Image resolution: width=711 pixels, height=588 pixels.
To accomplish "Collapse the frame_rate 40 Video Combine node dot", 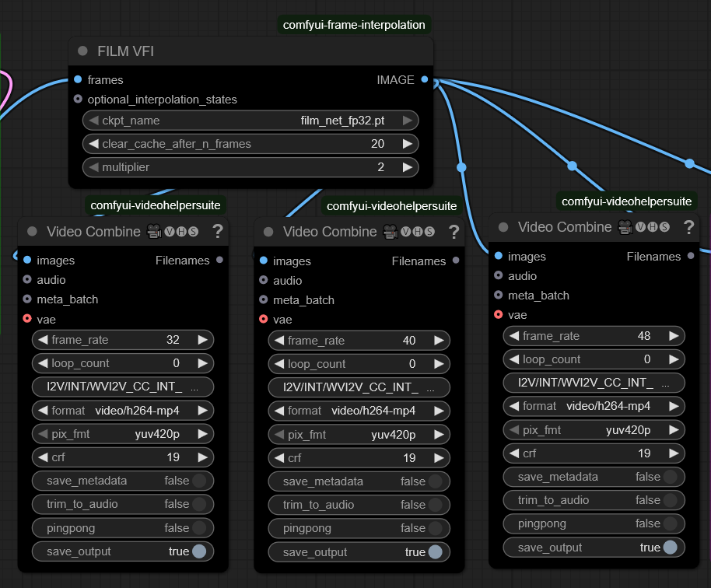I will (x=268, y=232).
